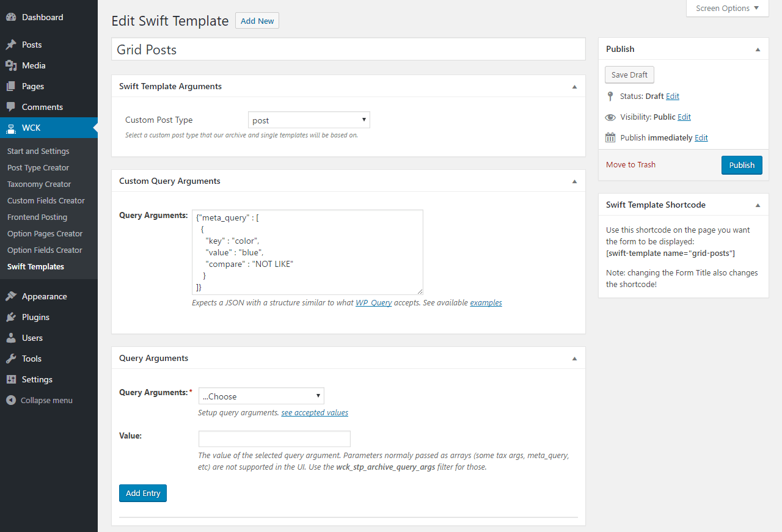Open Screen Options

coord(727,8)
